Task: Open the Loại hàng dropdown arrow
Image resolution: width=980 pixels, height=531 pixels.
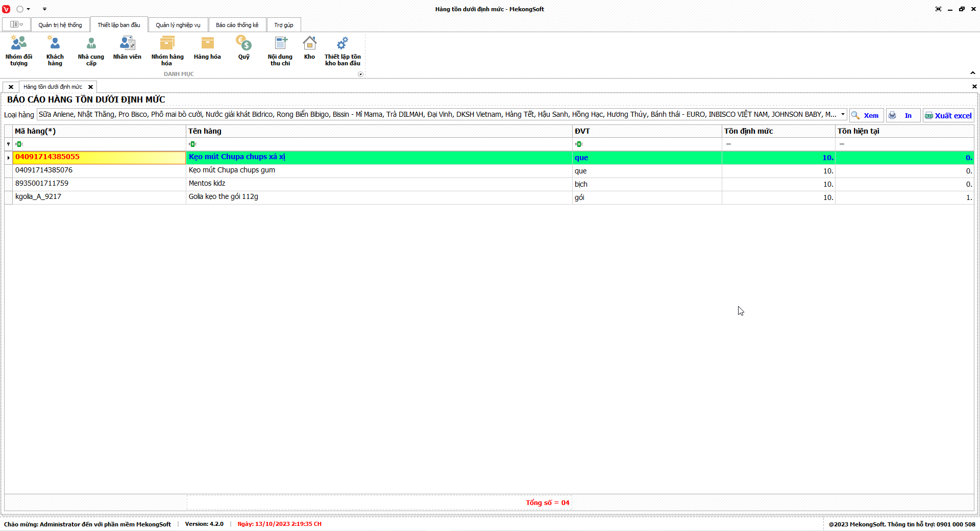Action: 843,114
